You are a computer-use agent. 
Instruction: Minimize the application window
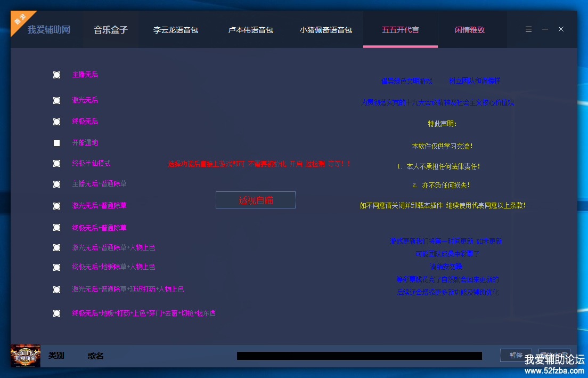[x=545, y=29]
